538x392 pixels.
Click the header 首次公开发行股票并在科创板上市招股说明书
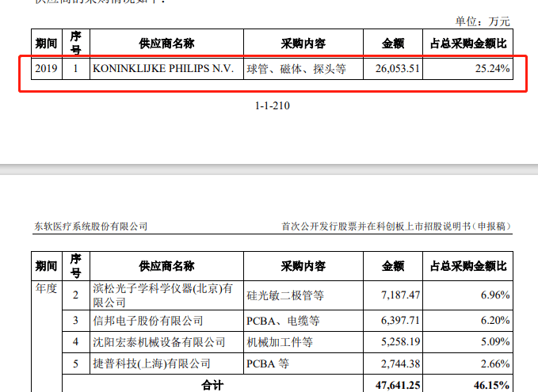[x=376, y=226]
